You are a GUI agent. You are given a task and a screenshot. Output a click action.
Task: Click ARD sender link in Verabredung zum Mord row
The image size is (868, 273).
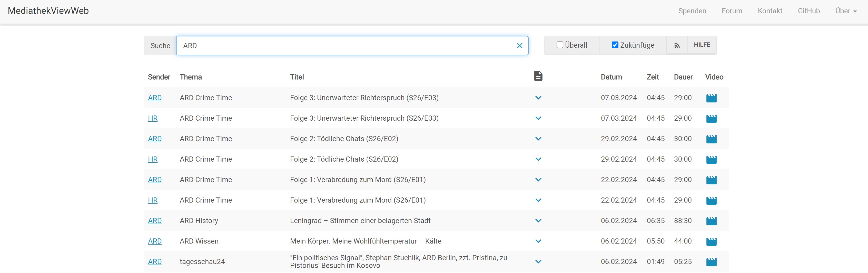[x=155, y=180]
